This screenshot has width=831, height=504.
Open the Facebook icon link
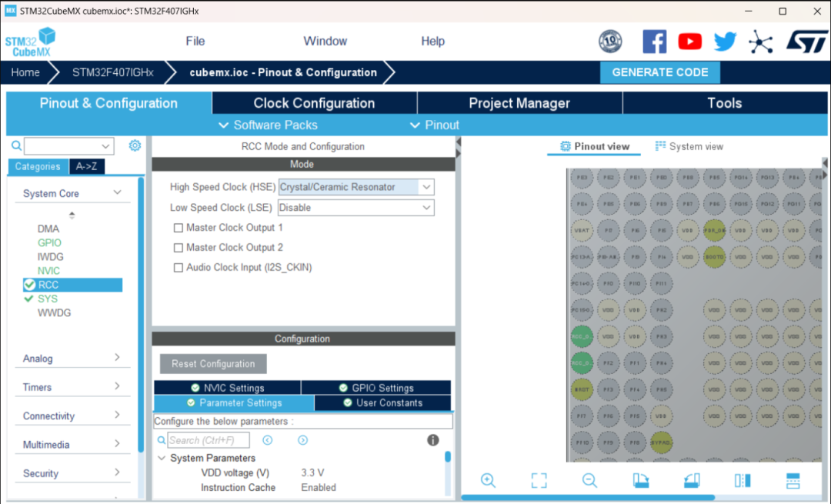pyautogui.click(x=655, y=42)
